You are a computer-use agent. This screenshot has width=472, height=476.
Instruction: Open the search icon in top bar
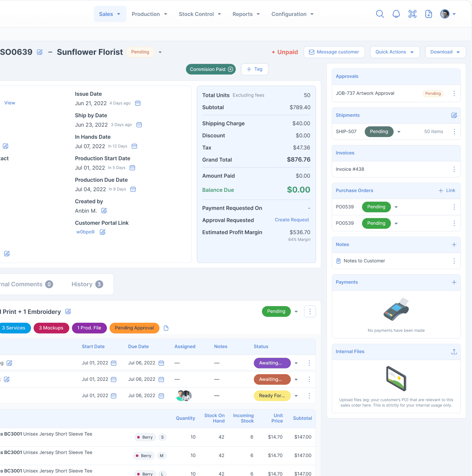(380, 14)
